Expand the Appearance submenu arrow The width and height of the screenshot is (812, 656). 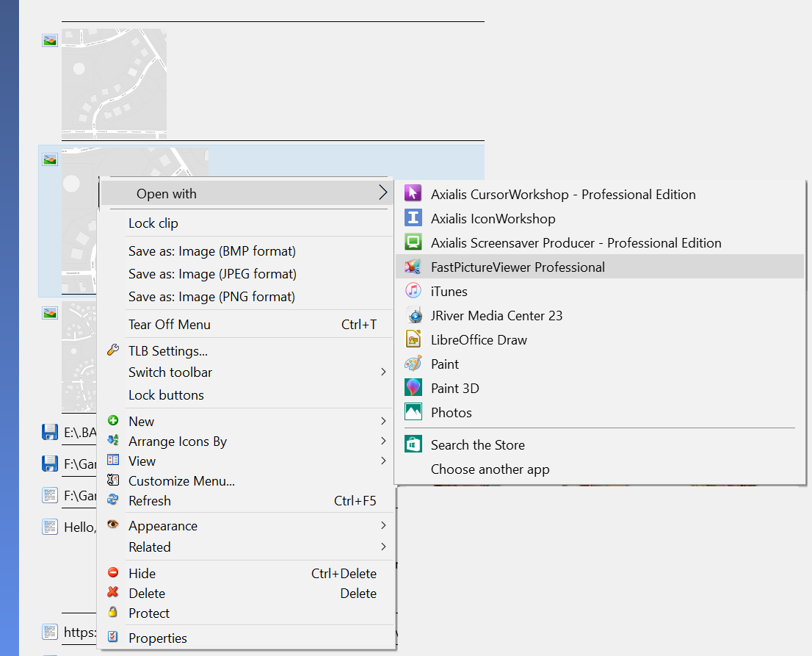point(383,525)
